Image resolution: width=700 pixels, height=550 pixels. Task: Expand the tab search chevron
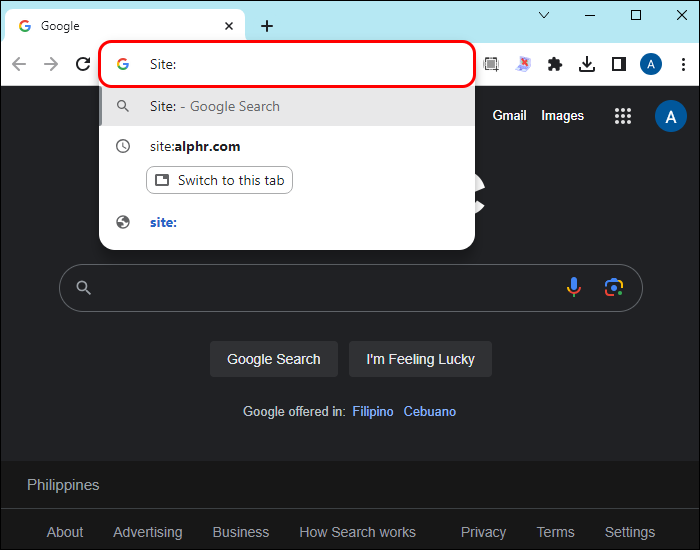[544, 15]
